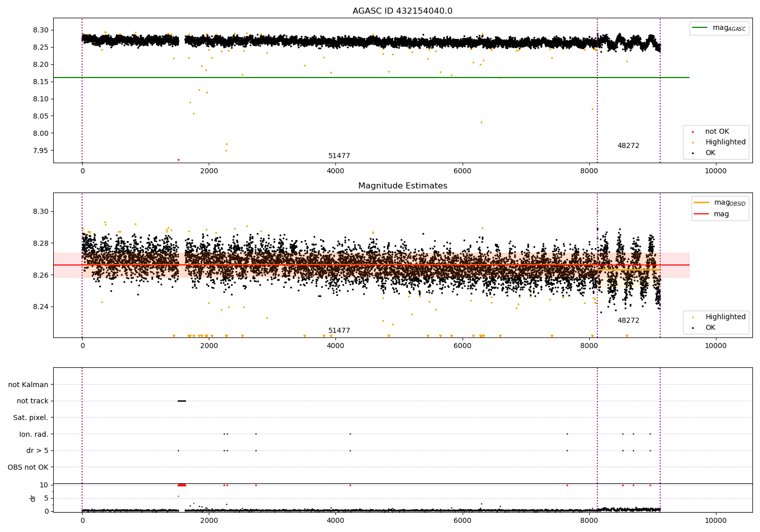Image resolution: width=760 pixels, height=532 pixels.
Task: Click the 6000 x-tick under top panel
Action: 463,171
